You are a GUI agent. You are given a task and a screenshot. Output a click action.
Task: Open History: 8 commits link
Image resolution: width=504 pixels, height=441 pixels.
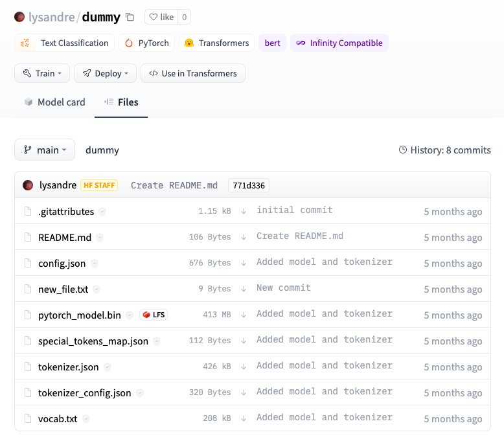pyautogui.click(x=444, y=150)
